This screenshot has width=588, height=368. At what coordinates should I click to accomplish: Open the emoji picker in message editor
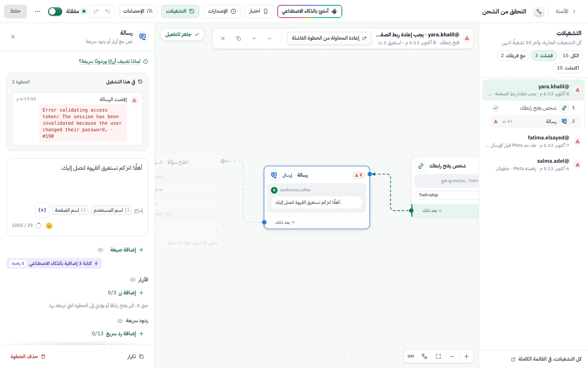click(49, 226)
